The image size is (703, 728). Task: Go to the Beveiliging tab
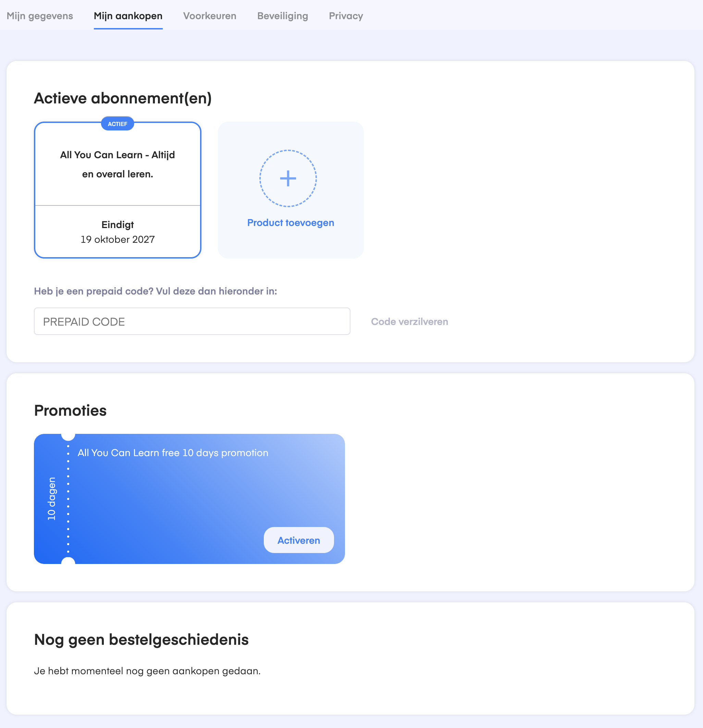(282, 16)
